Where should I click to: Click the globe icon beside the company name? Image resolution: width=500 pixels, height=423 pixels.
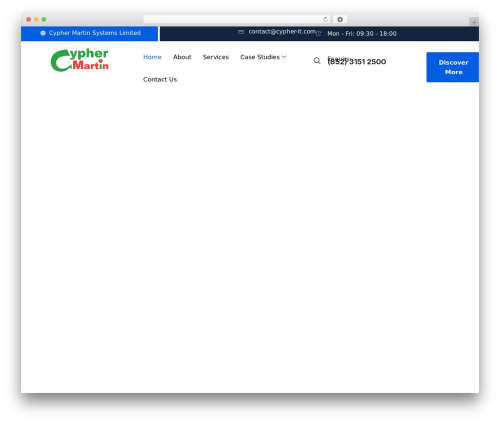[43, 33]
